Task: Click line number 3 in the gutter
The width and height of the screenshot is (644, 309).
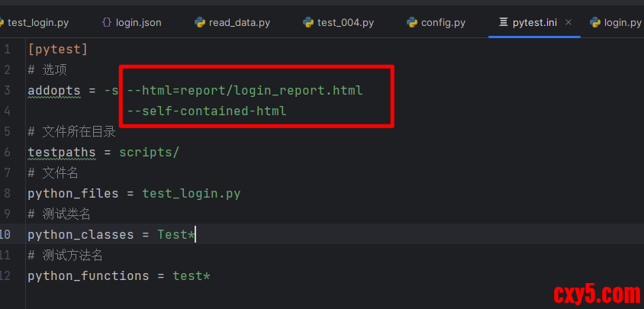Action: coord(7,91)
